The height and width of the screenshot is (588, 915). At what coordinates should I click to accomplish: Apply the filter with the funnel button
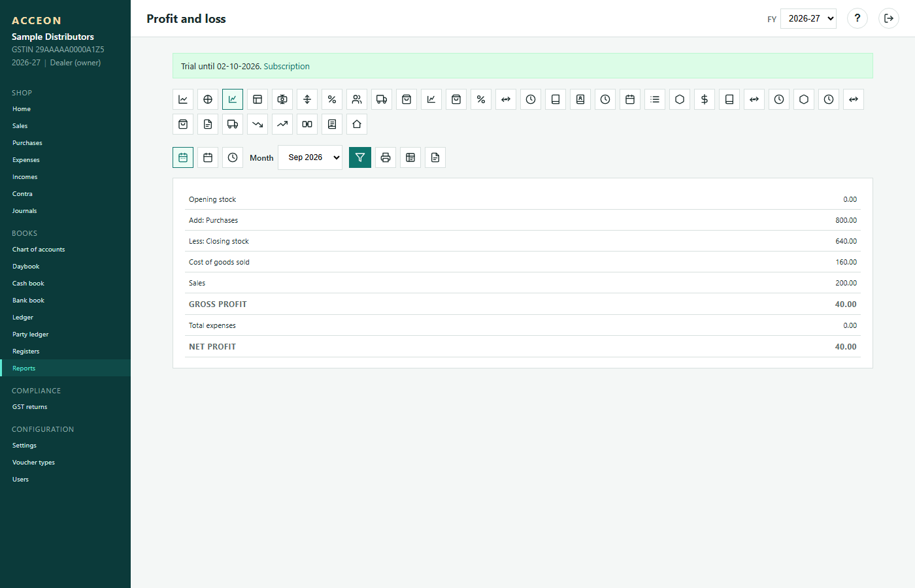(x=360, y=157)
